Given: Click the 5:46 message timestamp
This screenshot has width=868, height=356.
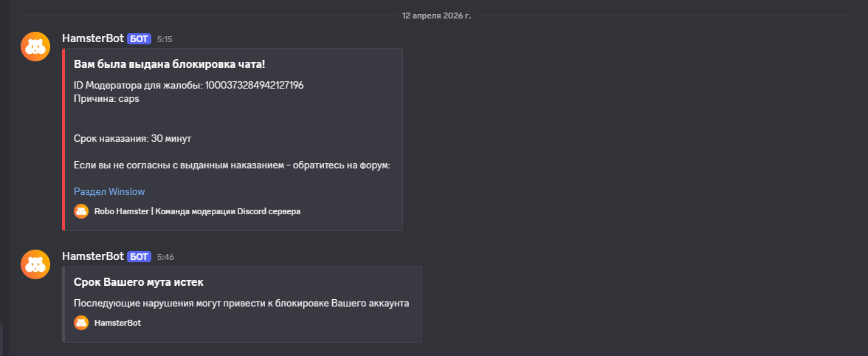Looking at the screenshot, I should click(x=165, y=257).
